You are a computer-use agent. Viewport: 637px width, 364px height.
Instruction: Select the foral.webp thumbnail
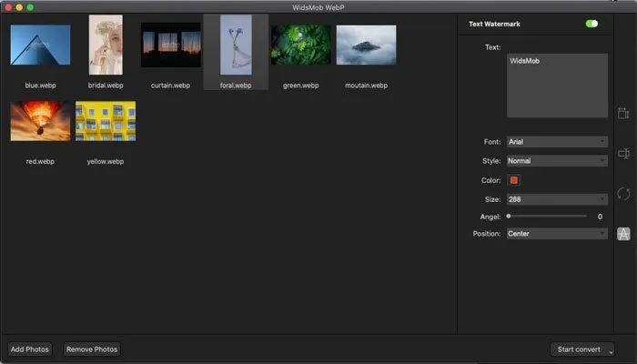236,45
